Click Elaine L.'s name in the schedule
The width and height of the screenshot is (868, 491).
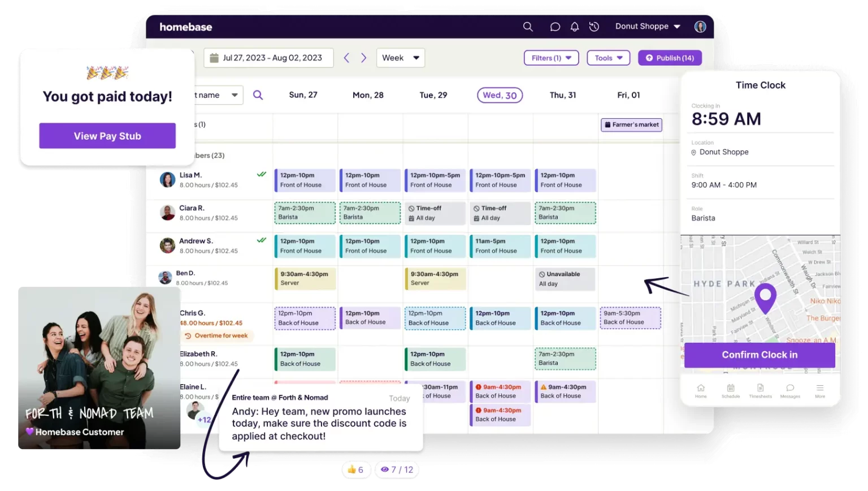click(193, 387)
